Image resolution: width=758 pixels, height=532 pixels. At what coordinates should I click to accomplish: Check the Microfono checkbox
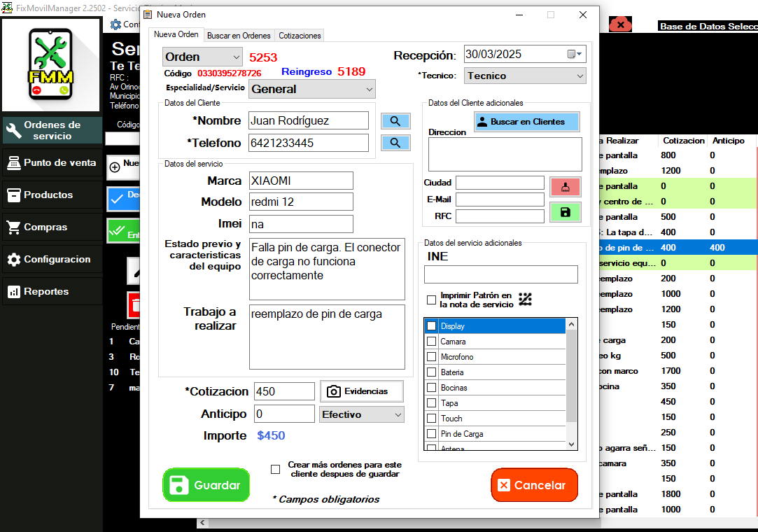(x=432, y=357)
